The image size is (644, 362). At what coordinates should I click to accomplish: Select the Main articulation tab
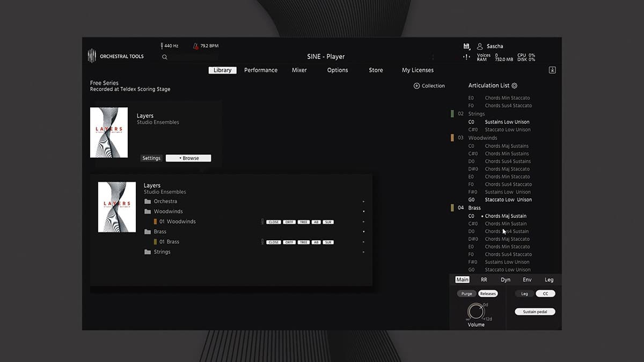(462, 280)
